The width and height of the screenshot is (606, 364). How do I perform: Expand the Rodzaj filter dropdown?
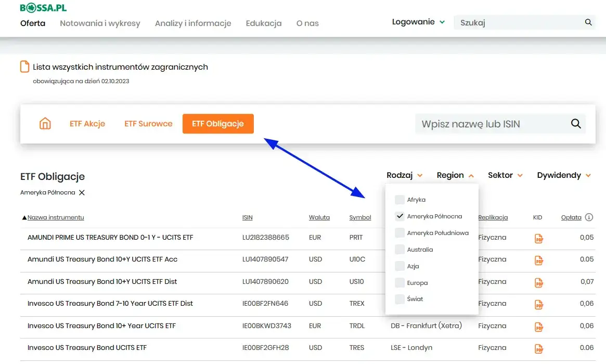click(404, 175)
